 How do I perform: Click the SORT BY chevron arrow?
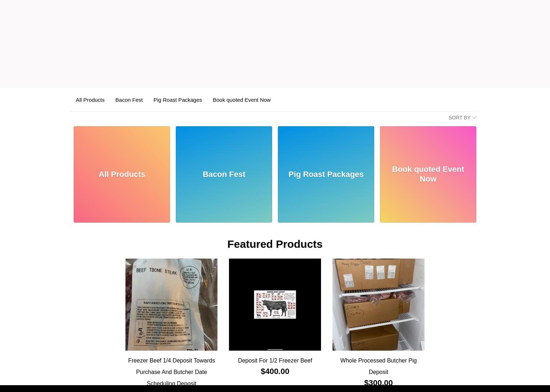click(474, 118)
